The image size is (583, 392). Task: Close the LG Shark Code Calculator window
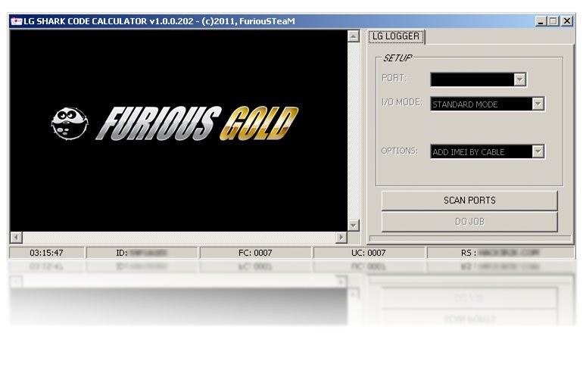tap(567, 21)
